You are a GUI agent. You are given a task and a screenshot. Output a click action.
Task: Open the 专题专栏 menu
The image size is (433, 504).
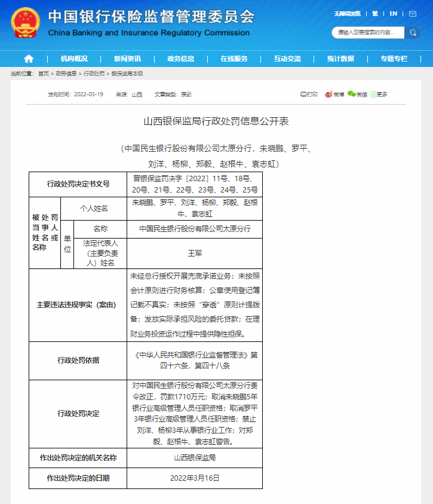click(x=394, y=59)
